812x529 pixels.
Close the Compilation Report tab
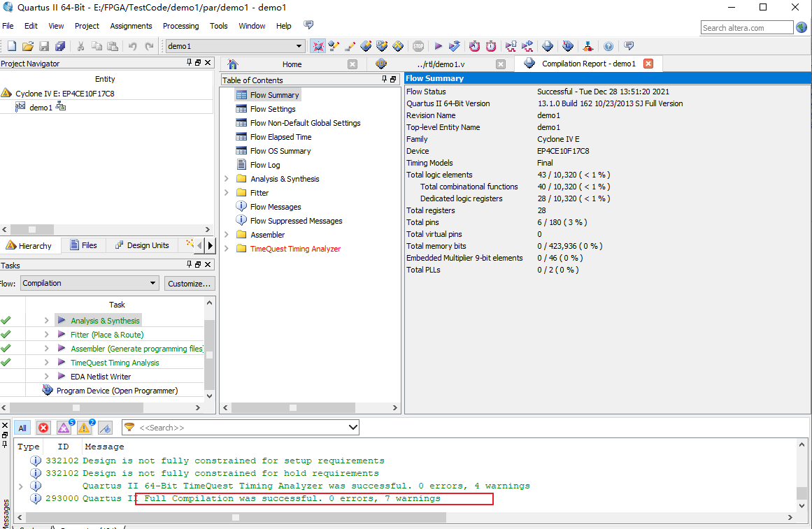tap(648, 64)
